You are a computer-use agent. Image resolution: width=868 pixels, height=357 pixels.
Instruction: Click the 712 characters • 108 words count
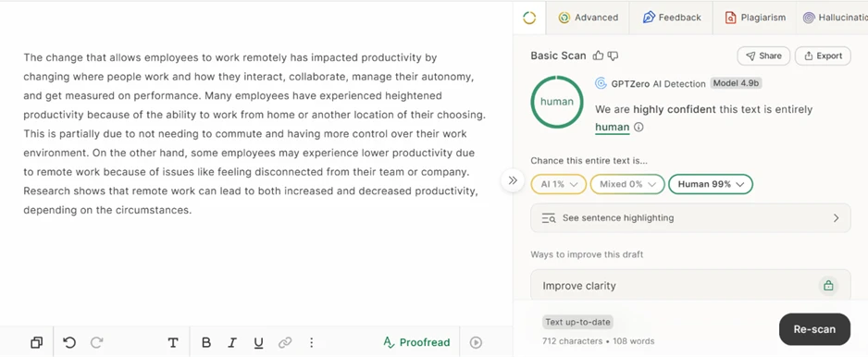click(599, 341)
